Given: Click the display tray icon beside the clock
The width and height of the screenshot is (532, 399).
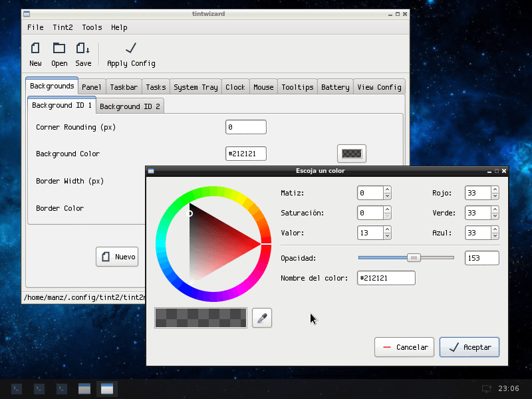Looking at the screenshot, I should coord(487,388).
